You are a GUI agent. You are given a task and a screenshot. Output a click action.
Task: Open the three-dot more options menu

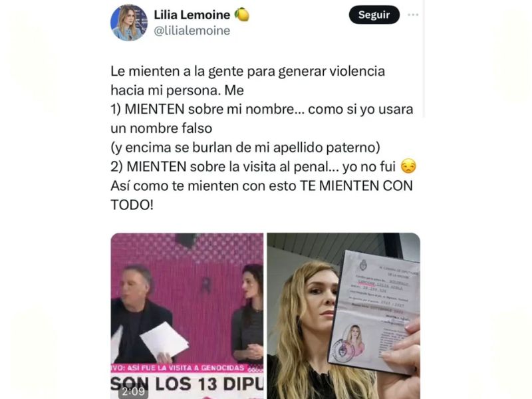(413, 15)
